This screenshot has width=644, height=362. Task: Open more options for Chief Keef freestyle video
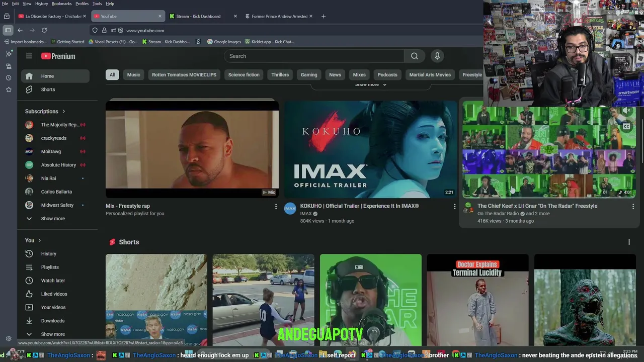point(633,207)
